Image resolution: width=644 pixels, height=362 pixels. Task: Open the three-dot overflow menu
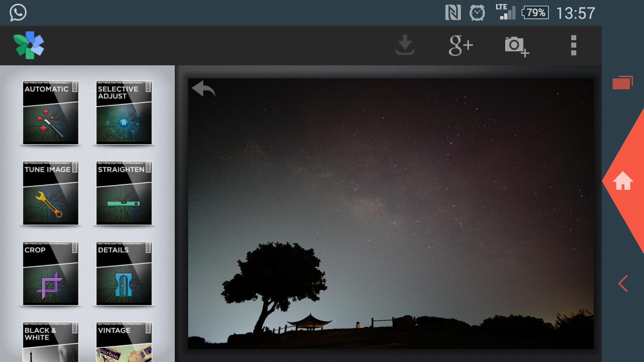[574, 45]
